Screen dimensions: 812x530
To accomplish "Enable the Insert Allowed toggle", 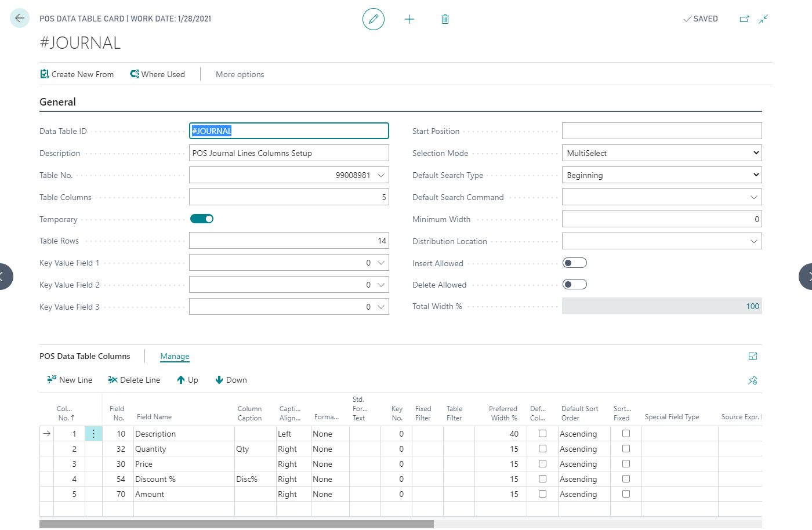I will tap(575, 263).
